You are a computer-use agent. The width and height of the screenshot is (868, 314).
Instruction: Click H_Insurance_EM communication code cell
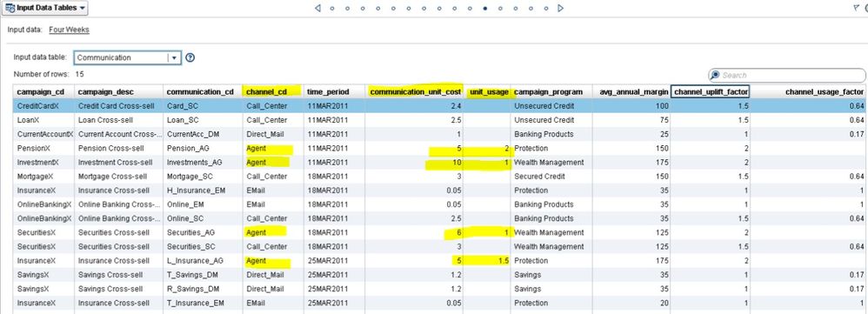point(203,190)
